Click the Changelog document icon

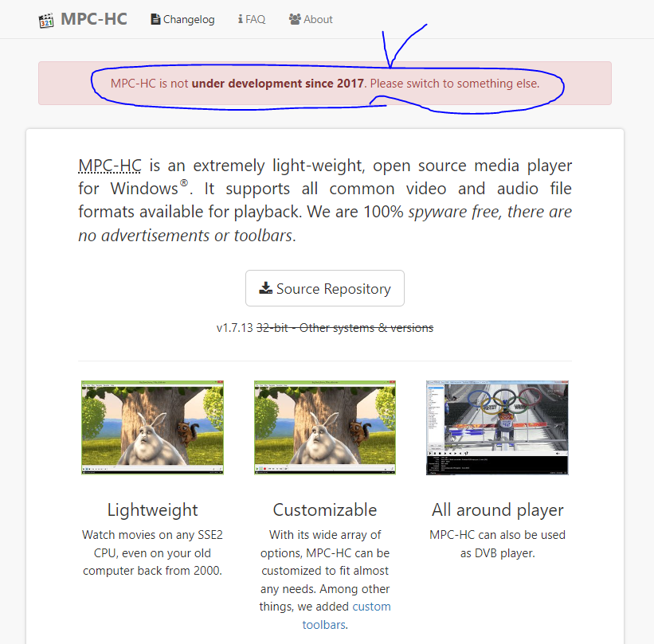tap(155, 19)
